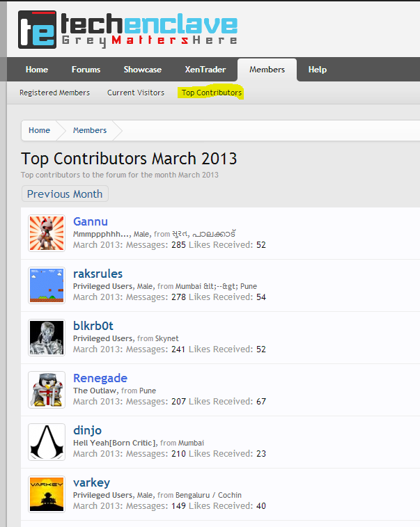Click Gannu's message count 285
The image size is (420, 527).
click(x=178, y=244)
